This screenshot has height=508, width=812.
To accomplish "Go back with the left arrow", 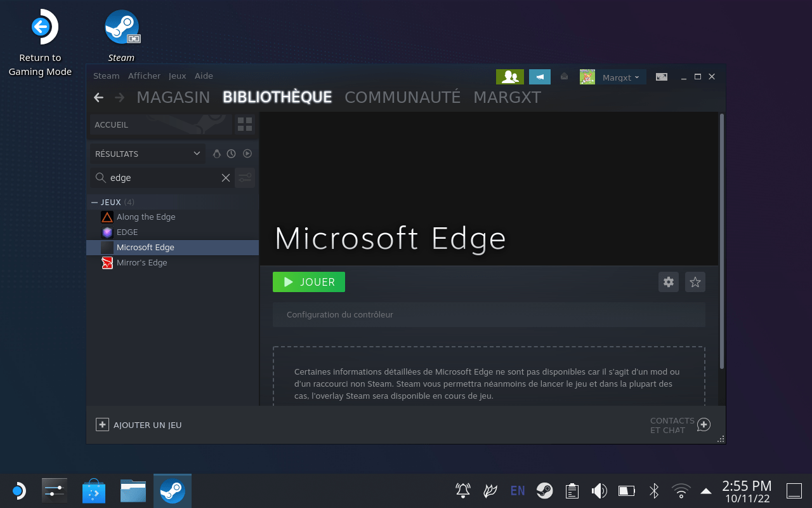I will click(98, 97).
